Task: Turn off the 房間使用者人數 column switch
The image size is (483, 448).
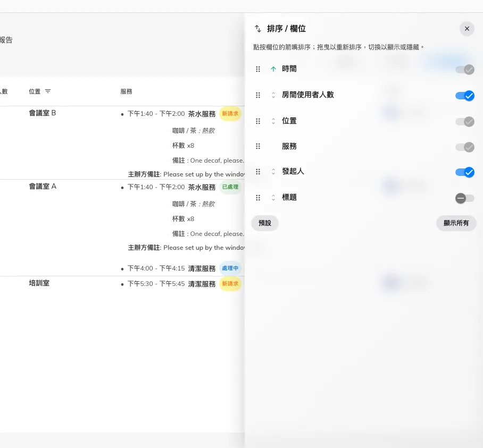Action: point(465,96)
